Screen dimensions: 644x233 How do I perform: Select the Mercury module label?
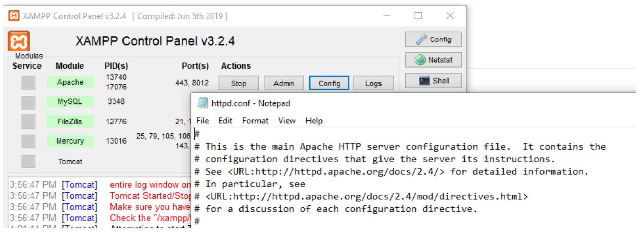pos(70,141)
